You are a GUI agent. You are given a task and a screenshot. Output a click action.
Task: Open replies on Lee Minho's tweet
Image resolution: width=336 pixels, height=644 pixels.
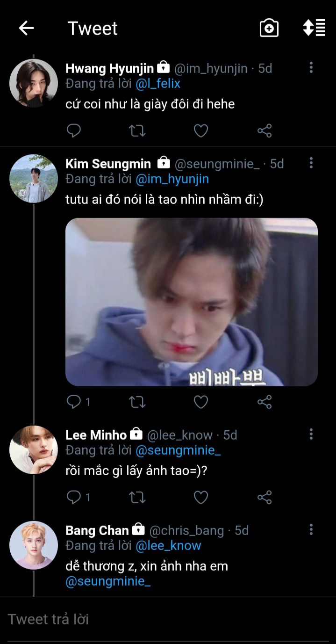pos(75,497)
